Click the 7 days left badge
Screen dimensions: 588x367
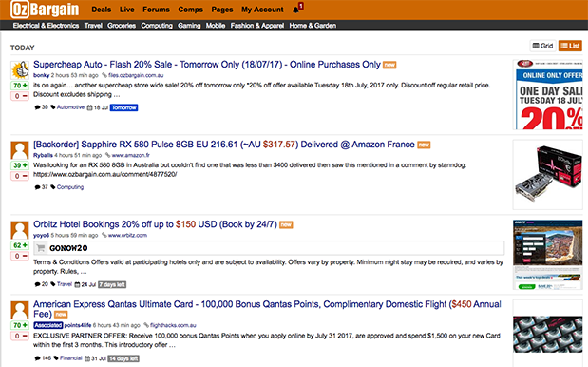(x=112, y=285)
